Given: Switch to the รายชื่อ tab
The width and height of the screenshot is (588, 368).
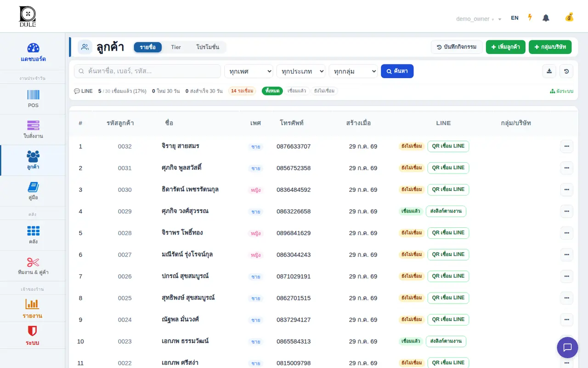Looking at the screenshot, I should click(x=148, y=47).
